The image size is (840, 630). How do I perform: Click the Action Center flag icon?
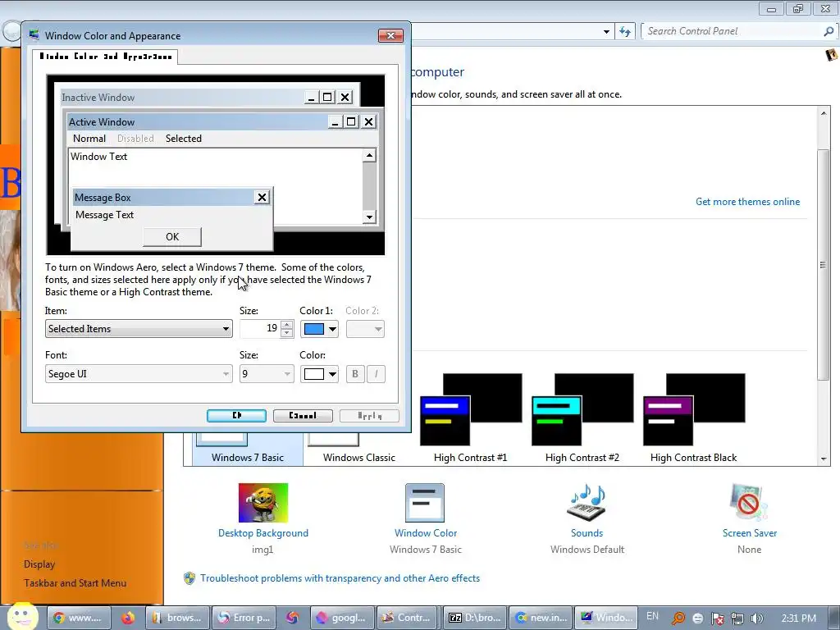(717, 619)
